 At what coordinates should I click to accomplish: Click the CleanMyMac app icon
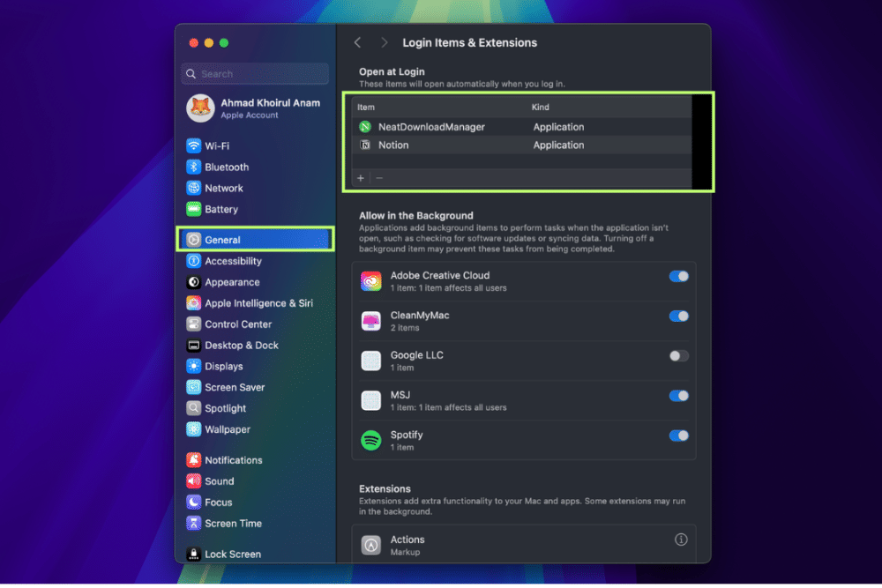coord(371,321)
